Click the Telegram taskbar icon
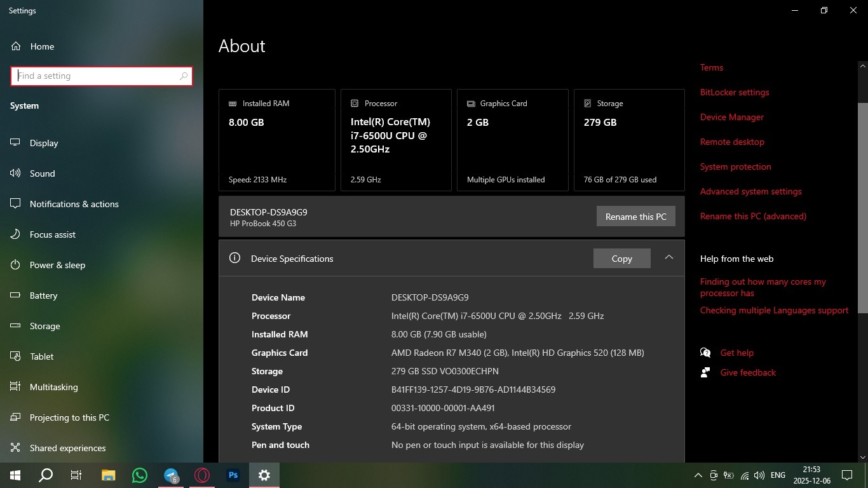This screenshot has height=488, width=868. 171,475
